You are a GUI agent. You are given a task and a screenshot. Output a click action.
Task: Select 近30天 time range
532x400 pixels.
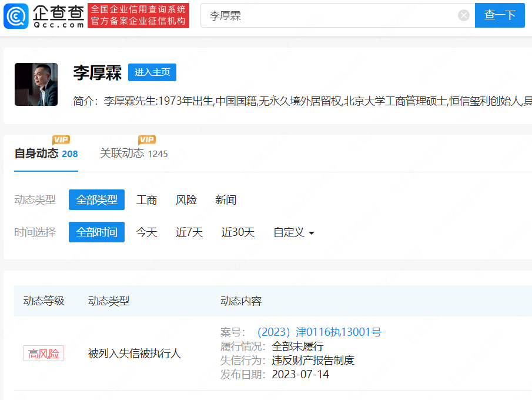point(238,232)
